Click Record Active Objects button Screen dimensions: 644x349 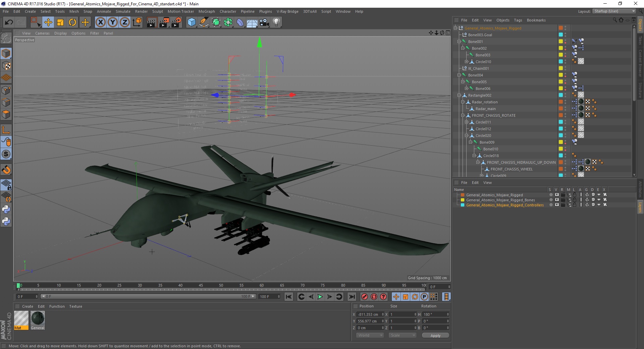point(364,297)
